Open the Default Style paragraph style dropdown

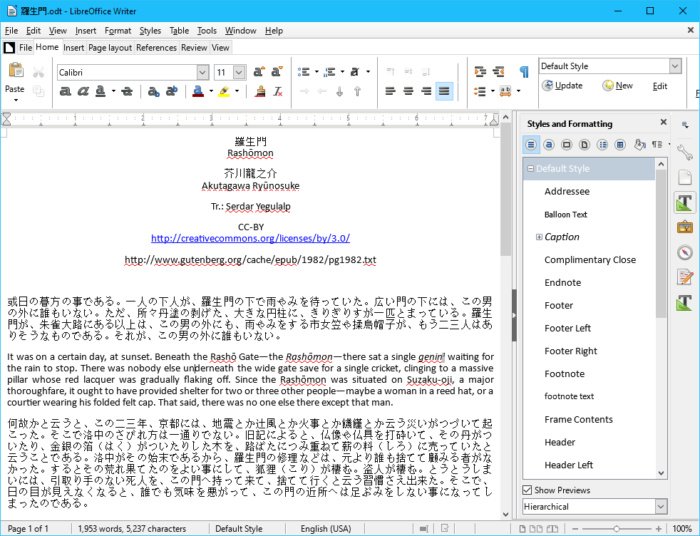click(x=675, y=66)
